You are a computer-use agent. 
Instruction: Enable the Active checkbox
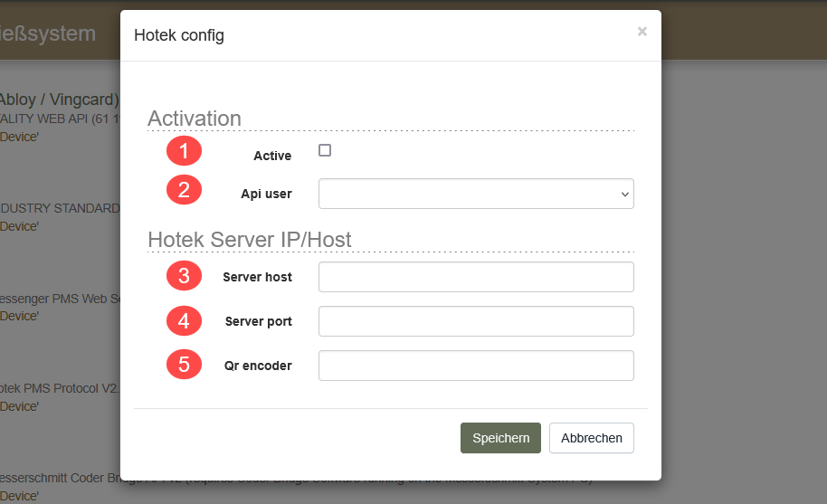point(325,150)
